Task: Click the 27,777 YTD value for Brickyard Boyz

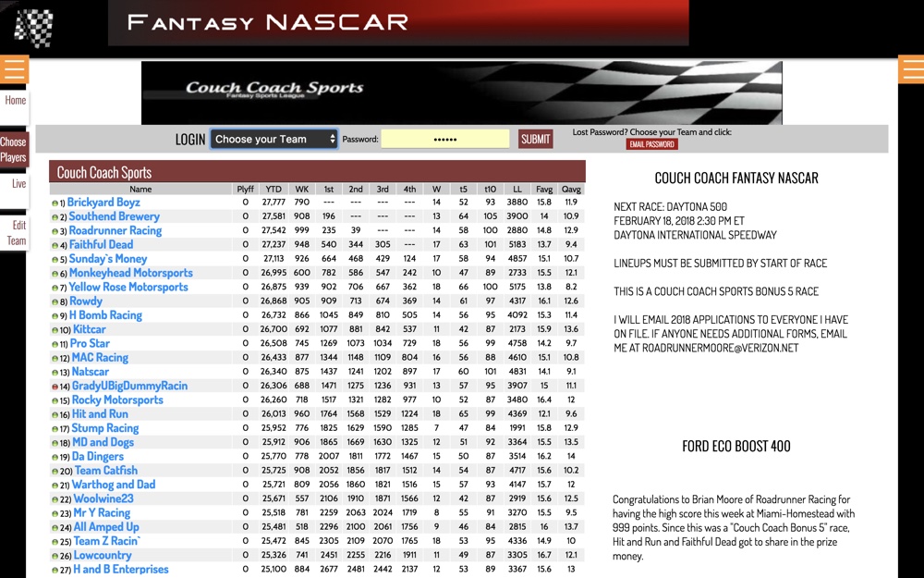Action: pyautogui.click(x=274, y=203)
